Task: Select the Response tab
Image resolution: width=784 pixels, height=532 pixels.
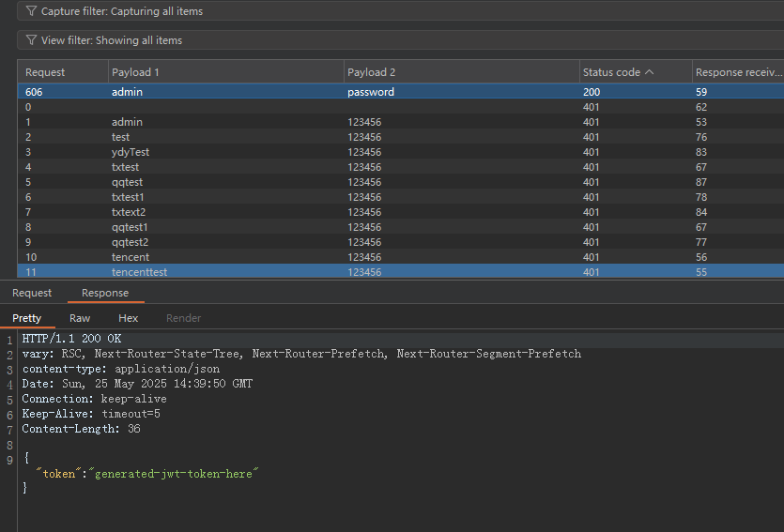Action: pos(105,293)
